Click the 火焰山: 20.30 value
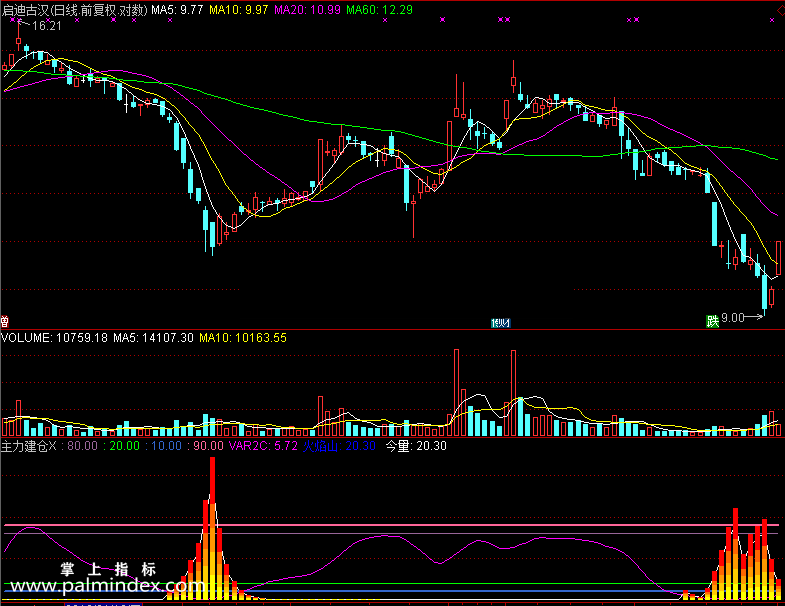The height and width of the screenshot is (606, 785). click(339, 446)
